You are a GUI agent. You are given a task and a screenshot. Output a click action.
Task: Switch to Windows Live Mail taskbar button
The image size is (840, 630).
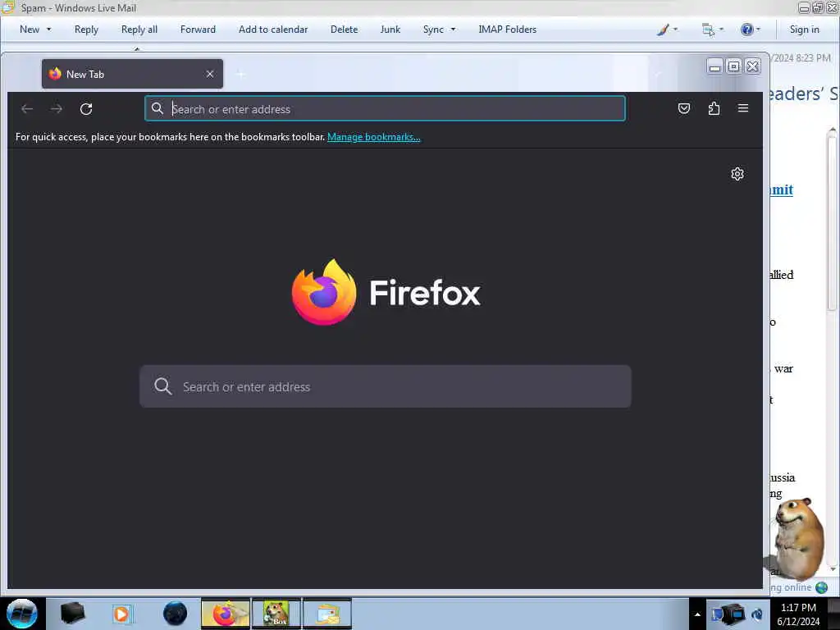327,614
